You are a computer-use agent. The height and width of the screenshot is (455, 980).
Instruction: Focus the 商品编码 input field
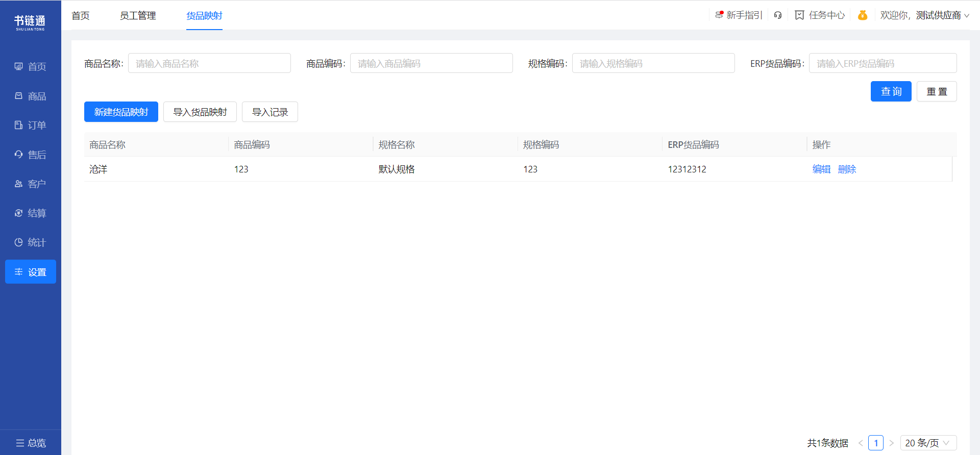point(431,63)
